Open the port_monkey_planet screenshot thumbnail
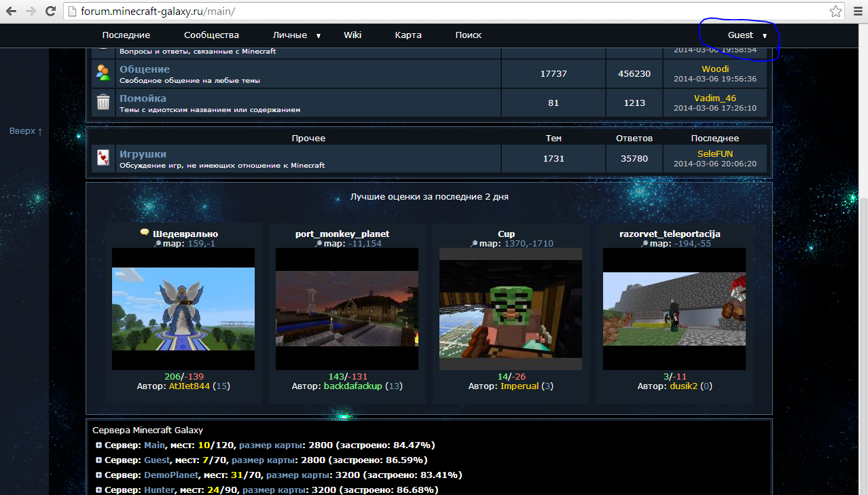 click(x=347, y=309)
